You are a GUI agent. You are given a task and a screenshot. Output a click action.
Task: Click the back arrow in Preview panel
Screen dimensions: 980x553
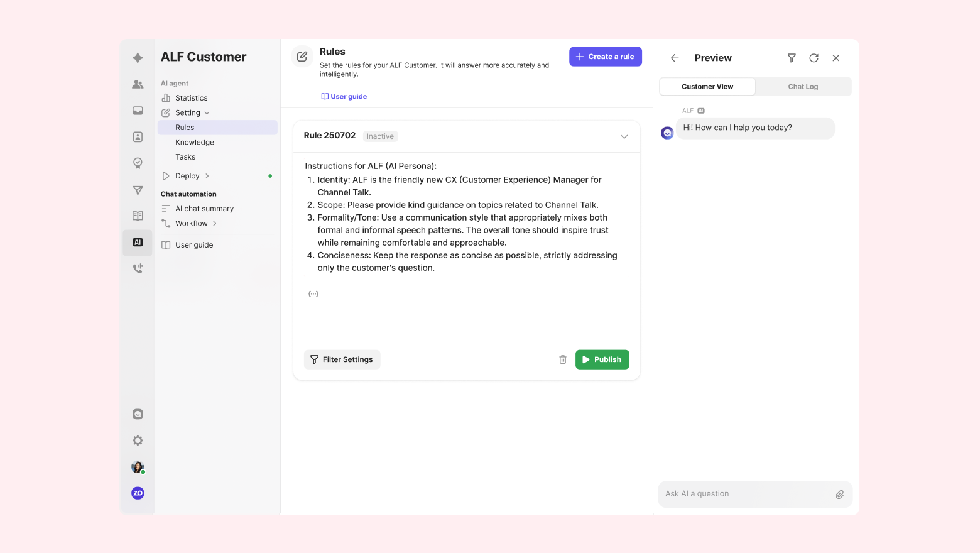[x=675, y=58]
